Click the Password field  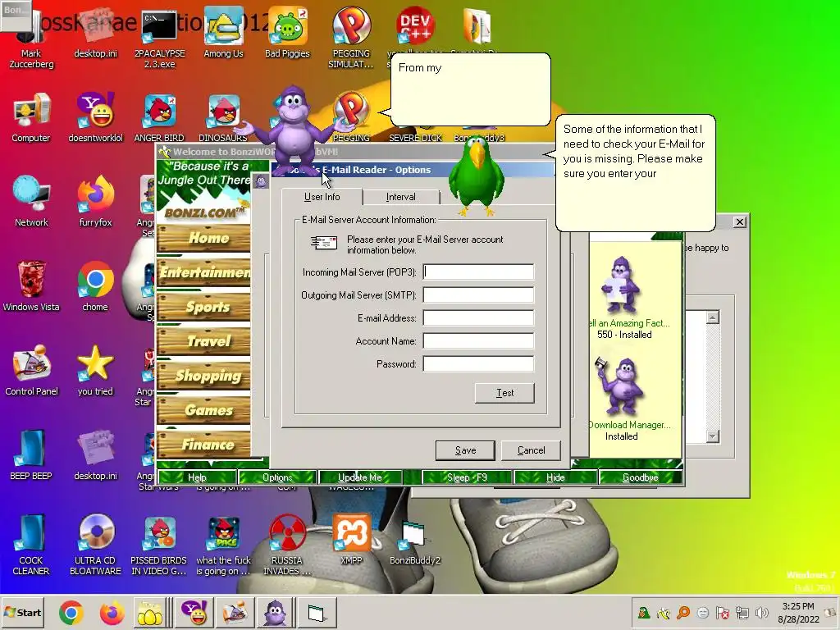tap(478, 363)
